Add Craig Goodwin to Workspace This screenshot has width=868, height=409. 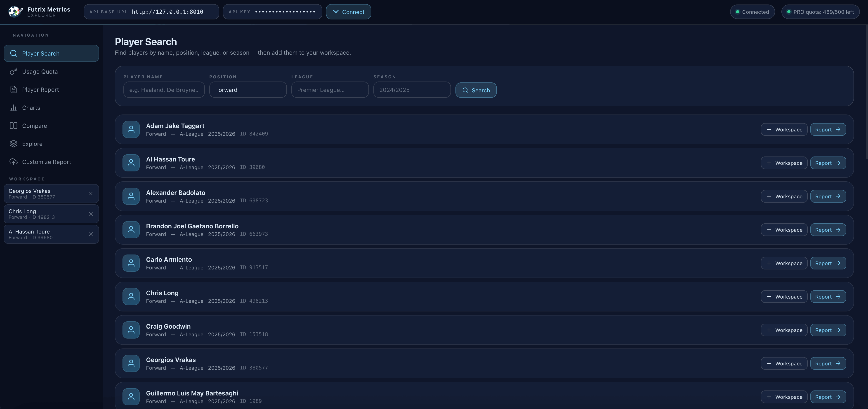pyautogui.click(x=784, y=330)
